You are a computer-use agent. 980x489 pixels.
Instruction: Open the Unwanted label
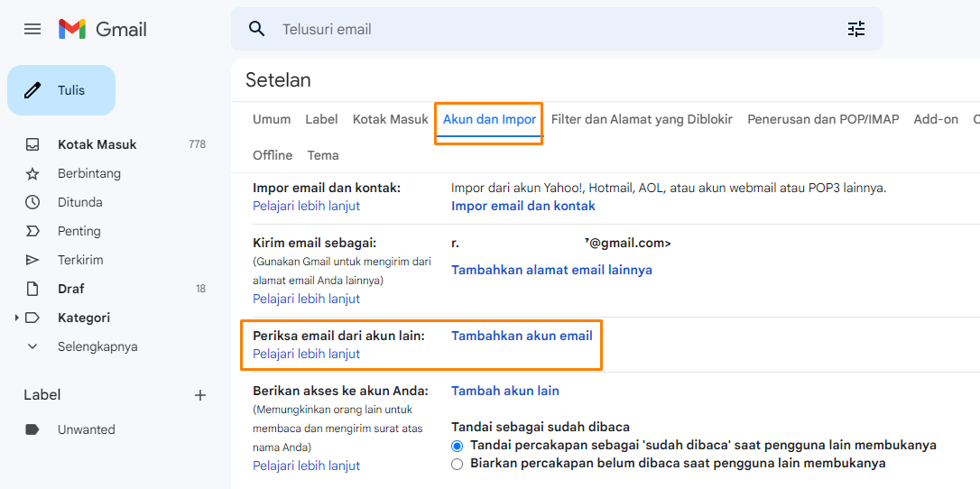pos(87,429)
